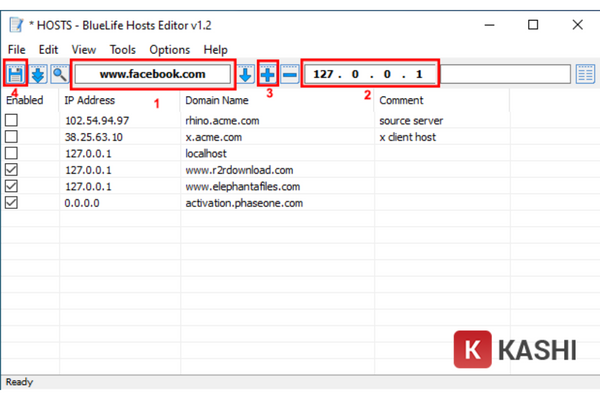Click the Ready status bar text
This screenshot has height=400, width=600.
(x=20, y=382)
